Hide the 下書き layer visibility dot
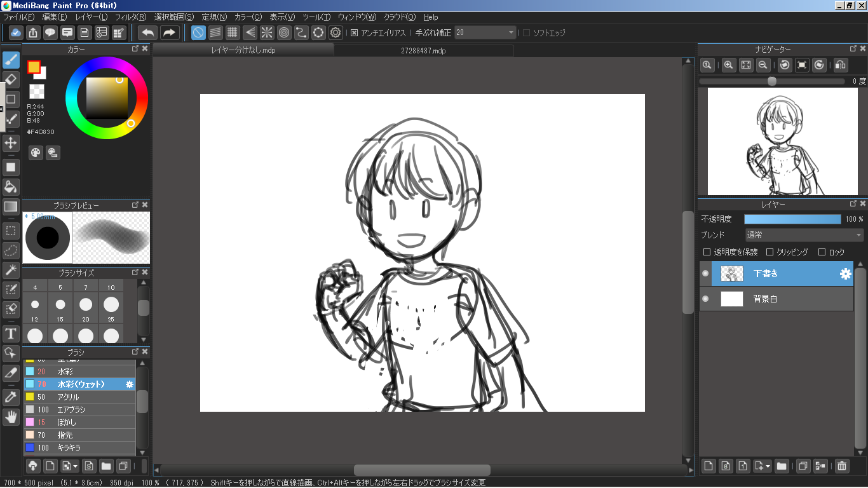 [x=705, y=274]
